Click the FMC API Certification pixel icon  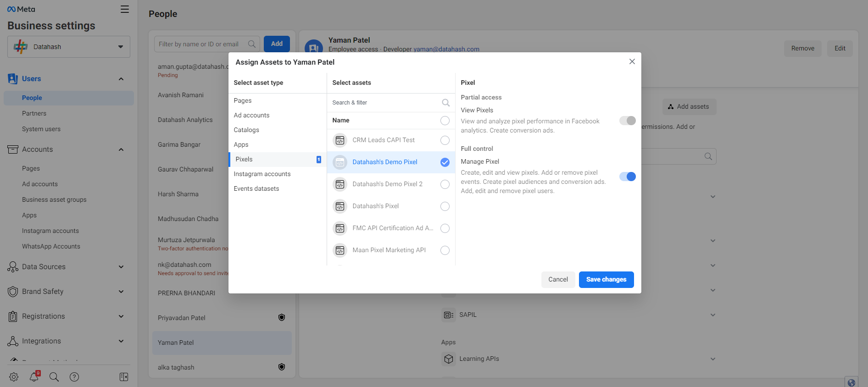pyautogui.click(x=340, y=228)
